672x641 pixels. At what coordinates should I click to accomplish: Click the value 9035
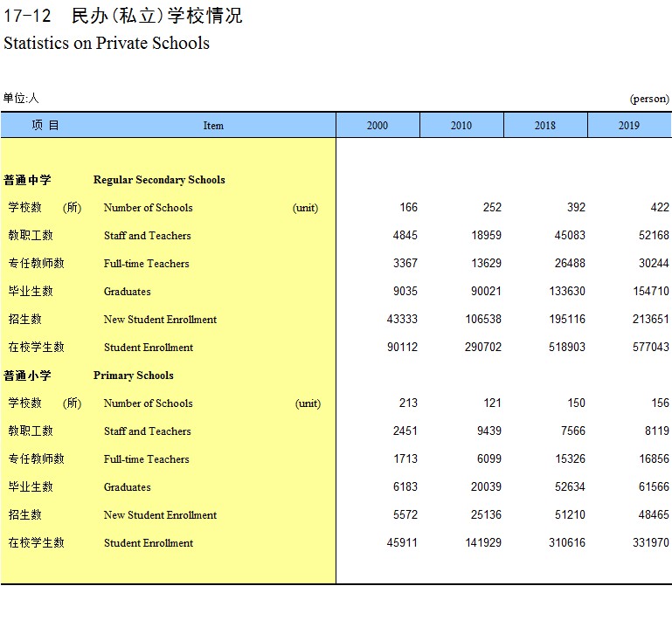pos(405,292)
